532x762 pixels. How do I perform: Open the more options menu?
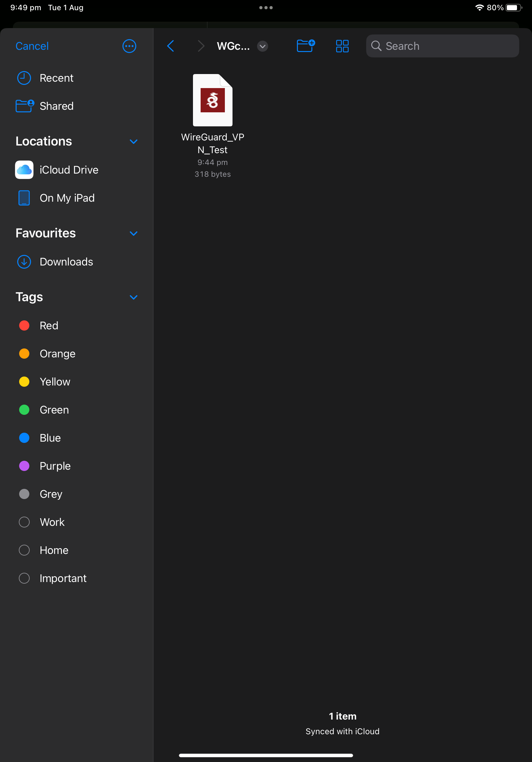tap(129, 46)
